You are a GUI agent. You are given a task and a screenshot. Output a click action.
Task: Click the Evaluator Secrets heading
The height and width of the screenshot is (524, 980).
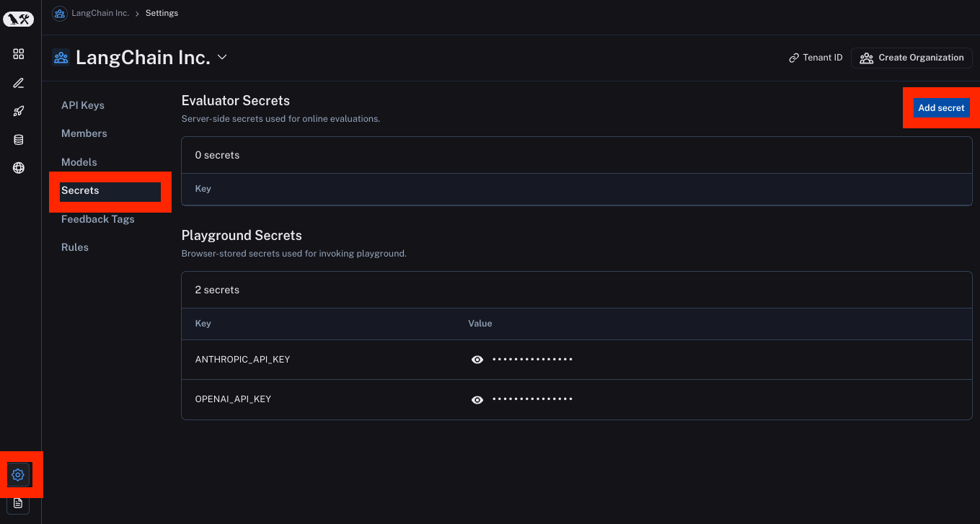(x=236, y=101)
